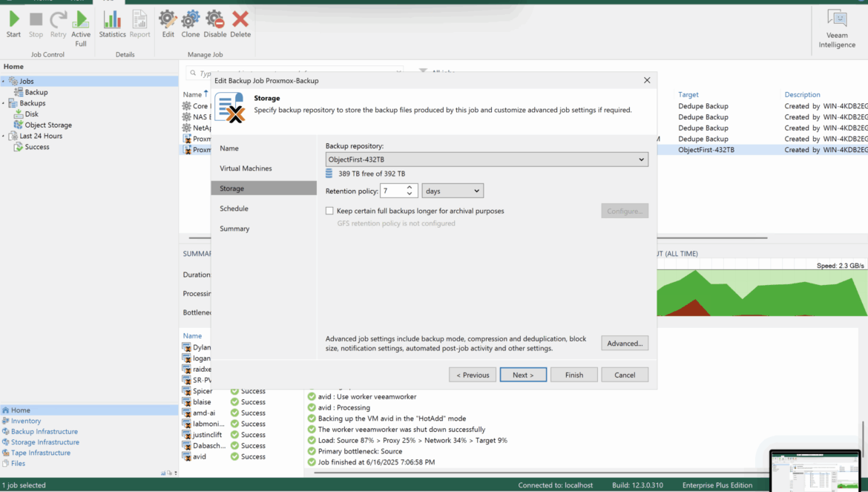Click the Stop job ribbon icon

tap(36, 24)
